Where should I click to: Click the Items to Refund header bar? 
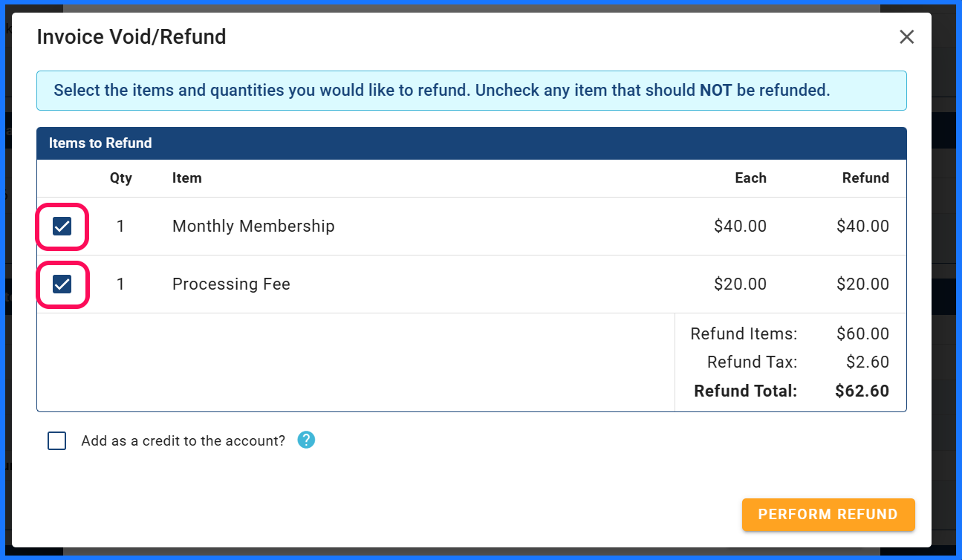(x=472, y=143)
